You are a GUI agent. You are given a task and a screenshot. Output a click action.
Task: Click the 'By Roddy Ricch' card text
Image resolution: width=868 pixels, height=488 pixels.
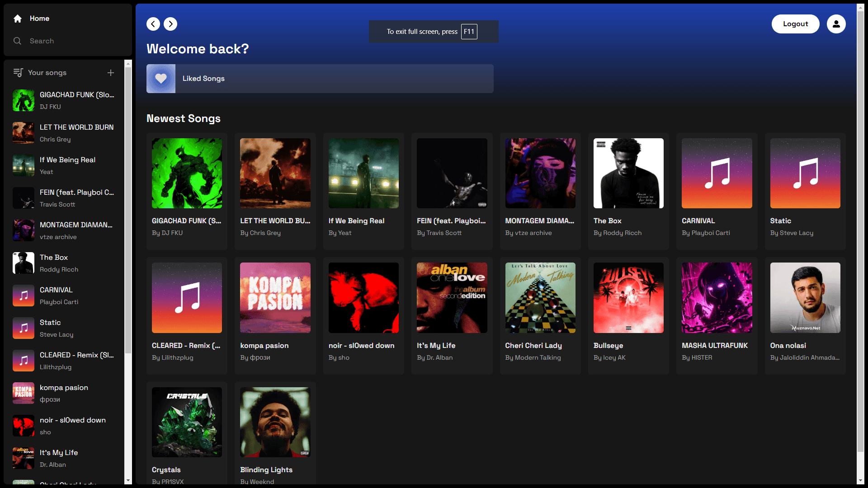click(x=618, y=233)
